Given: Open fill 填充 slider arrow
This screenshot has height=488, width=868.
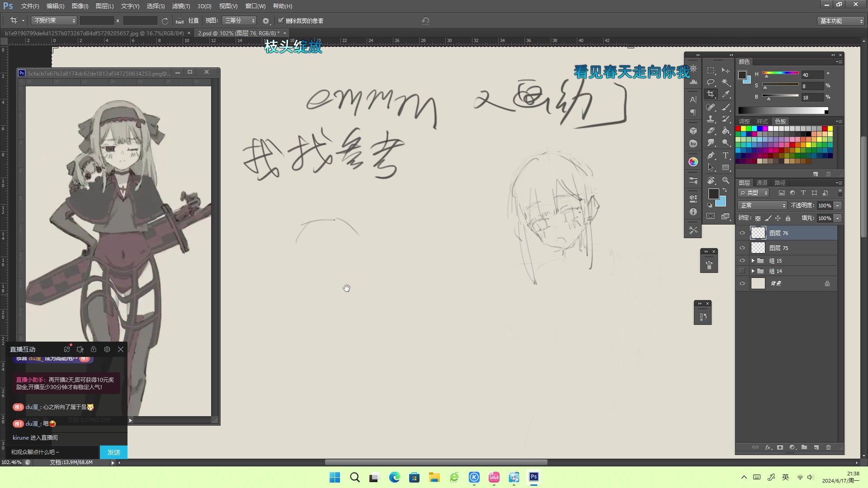Looking at the screenshot, I should point(838,218).
